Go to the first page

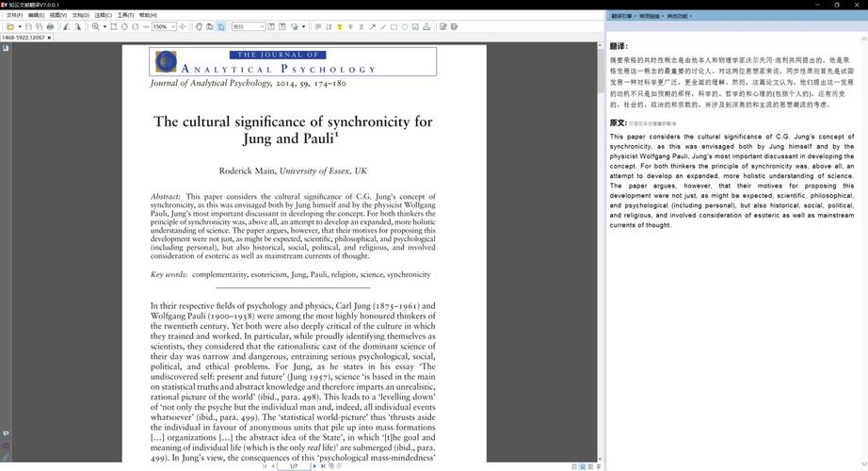click(265, 466)
